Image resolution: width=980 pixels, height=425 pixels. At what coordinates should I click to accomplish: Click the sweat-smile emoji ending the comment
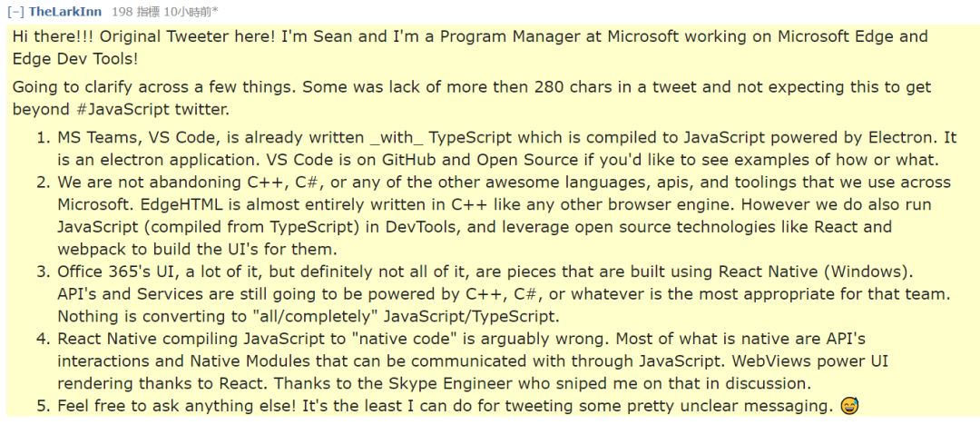tap(849, 406)
